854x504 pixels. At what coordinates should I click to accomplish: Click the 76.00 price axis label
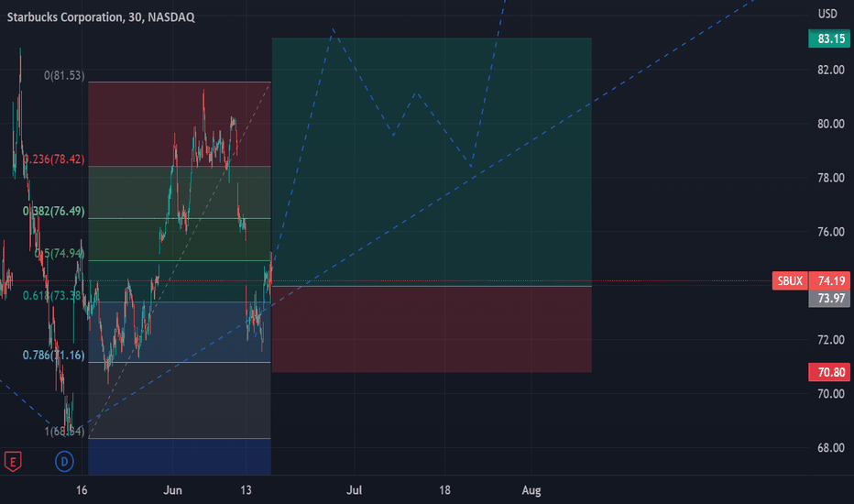click(830, 232)
